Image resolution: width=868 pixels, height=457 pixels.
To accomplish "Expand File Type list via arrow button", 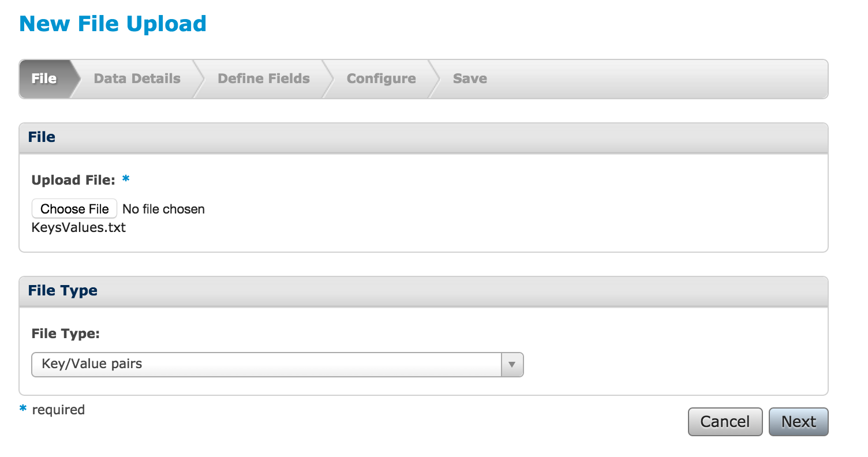I will point(512,365).
